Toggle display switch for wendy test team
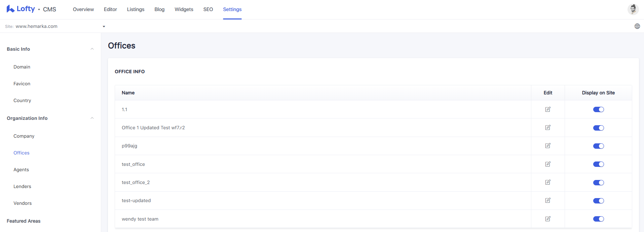644x232 pixels. coord(599,219)
